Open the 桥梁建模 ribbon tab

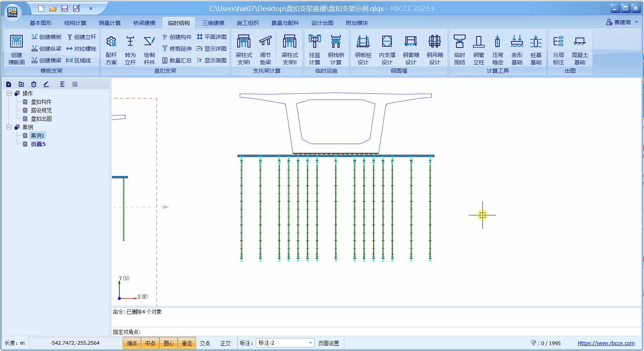pyautogui.click(x=144, y=23)
